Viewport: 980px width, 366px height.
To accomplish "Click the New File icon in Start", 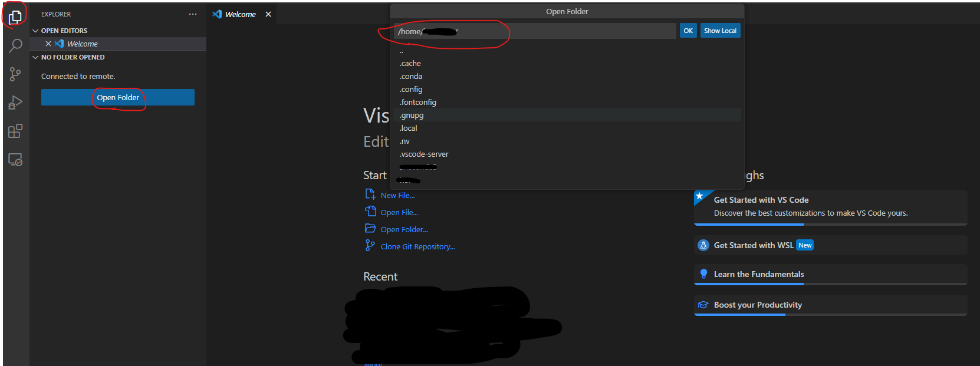I will coord(370,194).
